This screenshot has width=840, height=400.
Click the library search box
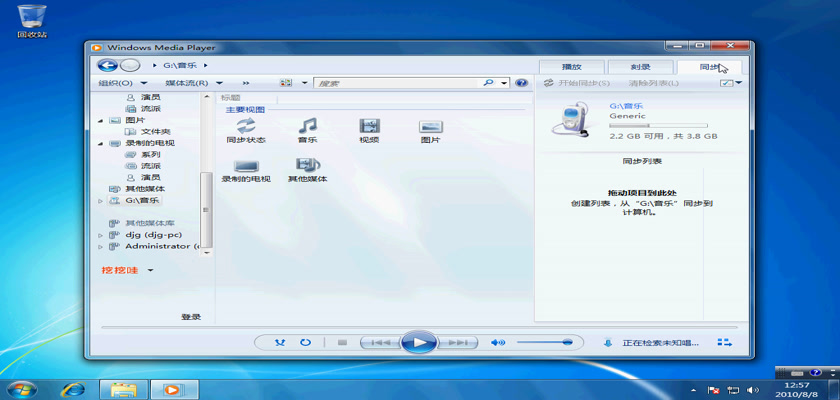coord(405,83)
